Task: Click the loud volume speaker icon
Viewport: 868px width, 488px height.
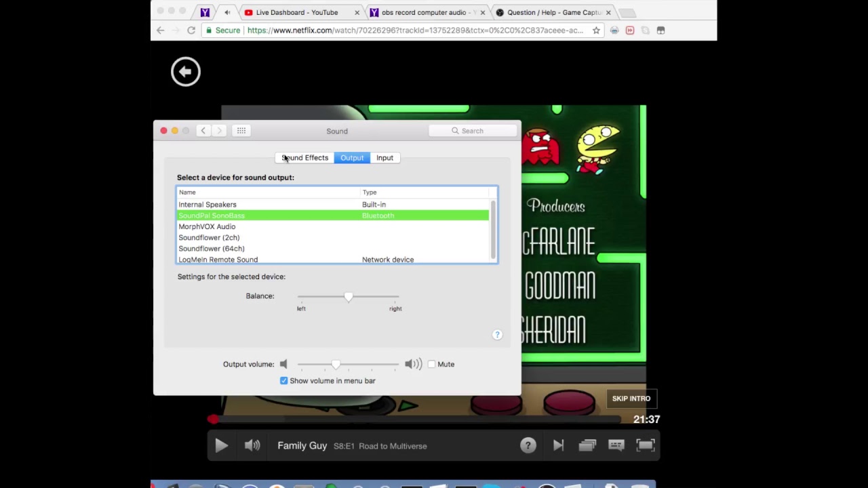Action: pos(413,364)
